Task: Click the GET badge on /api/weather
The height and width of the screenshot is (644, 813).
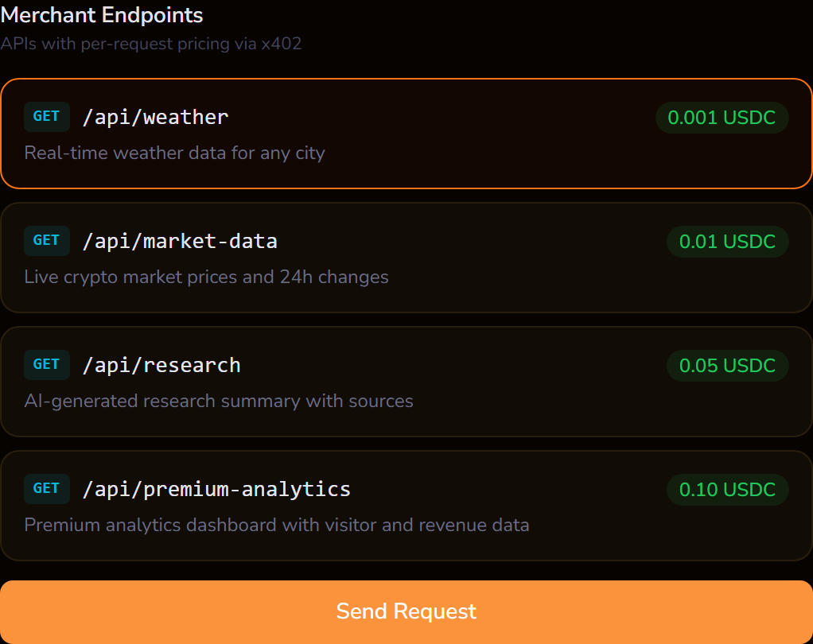Action: [46, 116]
